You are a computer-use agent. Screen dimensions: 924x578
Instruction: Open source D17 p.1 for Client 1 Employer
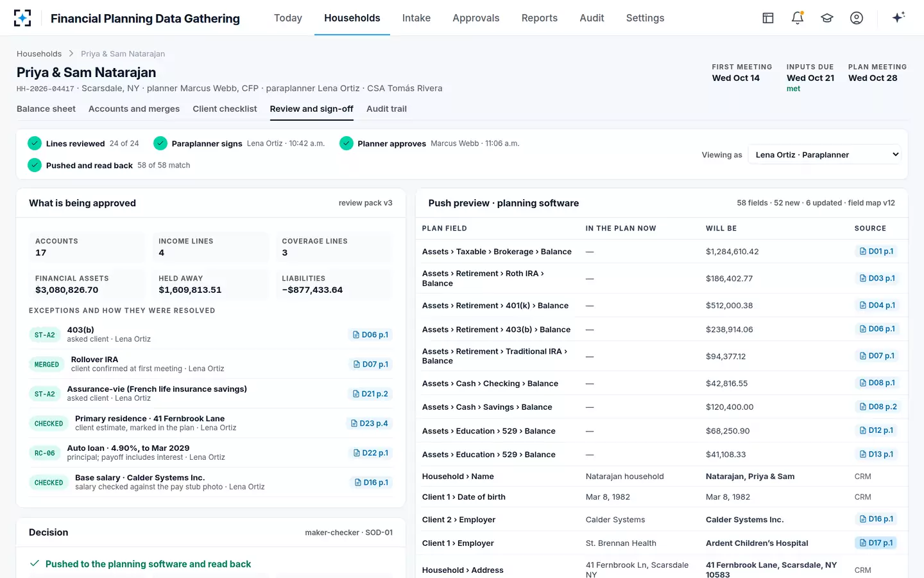point(877,543)
